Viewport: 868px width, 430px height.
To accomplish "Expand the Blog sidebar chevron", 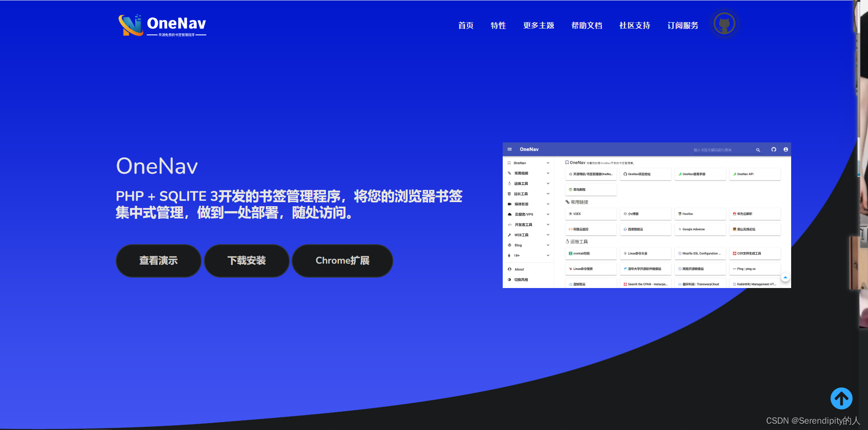I will point(548,245).
